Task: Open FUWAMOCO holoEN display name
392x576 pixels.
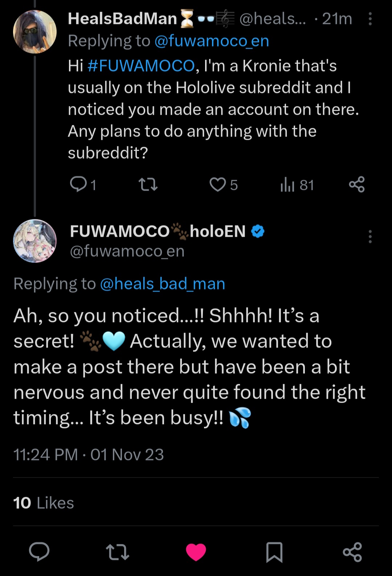Action: tap(158, 231)
